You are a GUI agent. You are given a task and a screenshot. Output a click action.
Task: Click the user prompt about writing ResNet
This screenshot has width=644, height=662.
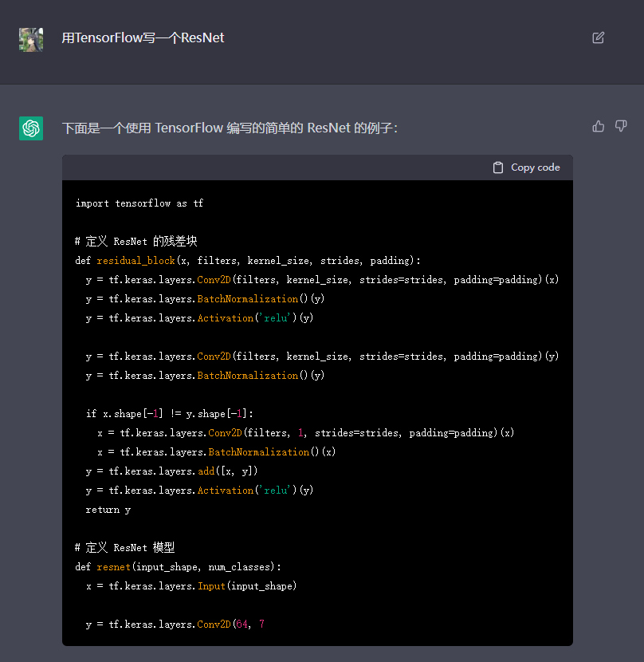(143, 37)
